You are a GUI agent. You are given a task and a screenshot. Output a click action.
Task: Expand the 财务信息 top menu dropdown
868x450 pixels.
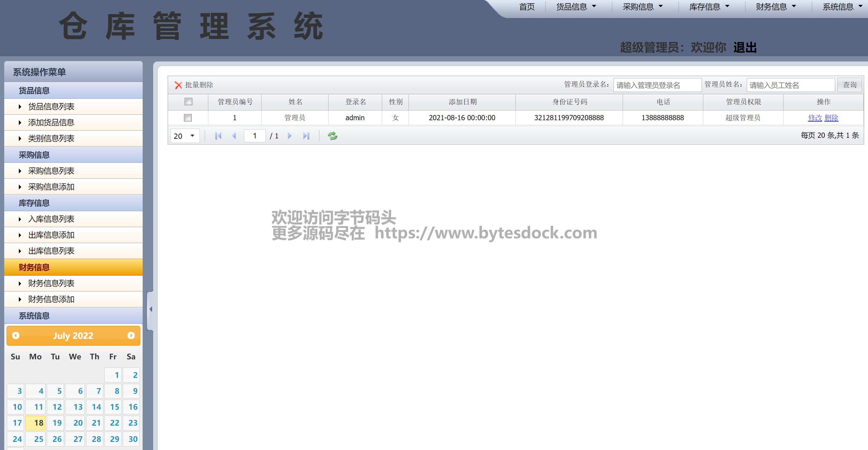(x=776, y=7)
